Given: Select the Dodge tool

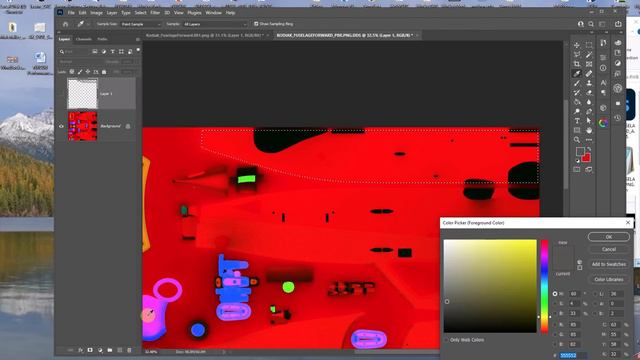Looking at the screenshot, I should (577, 111).
